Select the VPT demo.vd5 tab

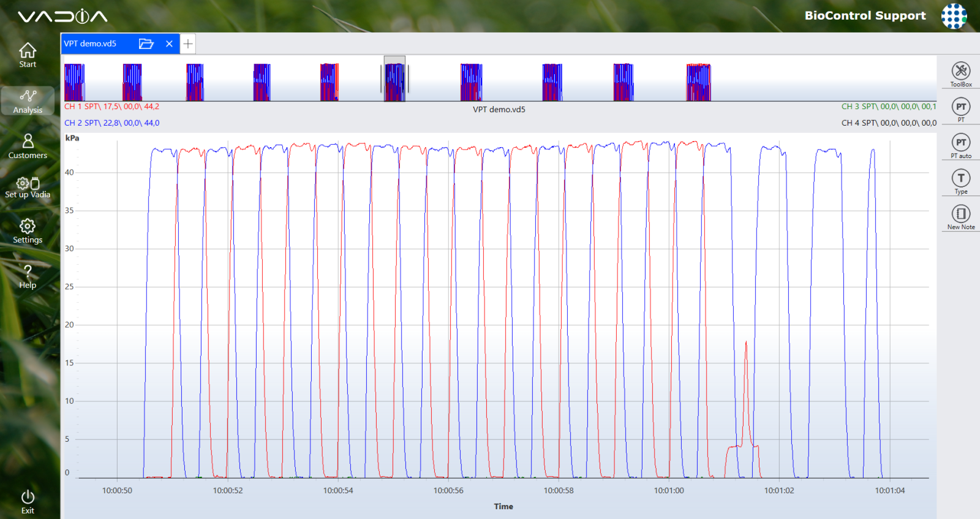pyautogui.click(x=91, y=44)
